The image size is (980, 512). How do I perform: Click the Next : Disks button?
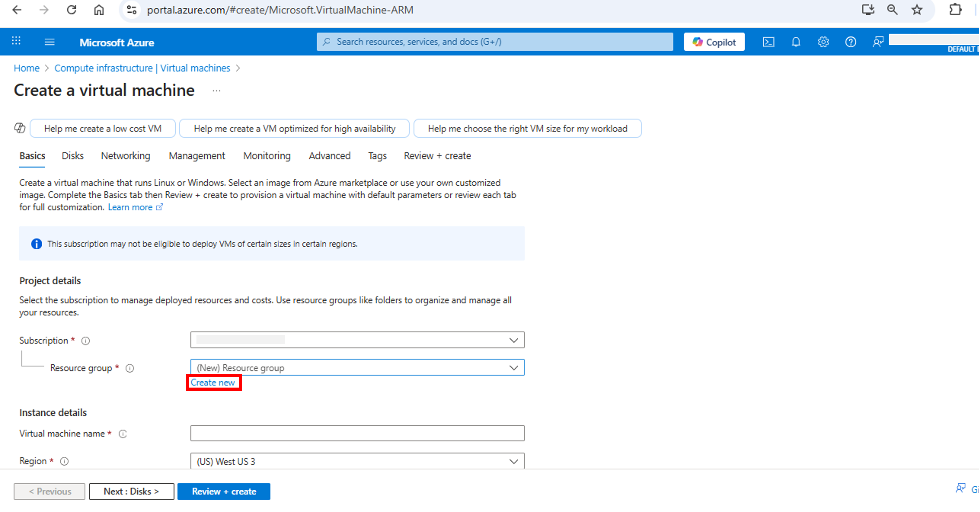131,491
